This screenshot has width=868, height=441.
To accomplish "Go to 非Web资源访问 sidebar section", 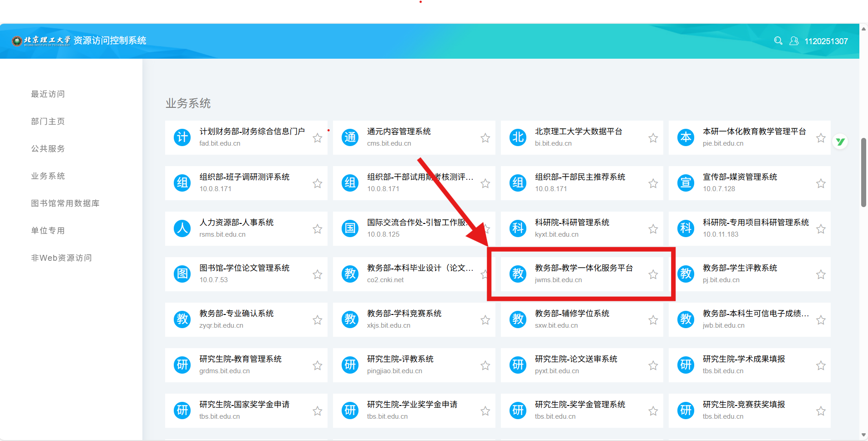I will tap(61, 258).
